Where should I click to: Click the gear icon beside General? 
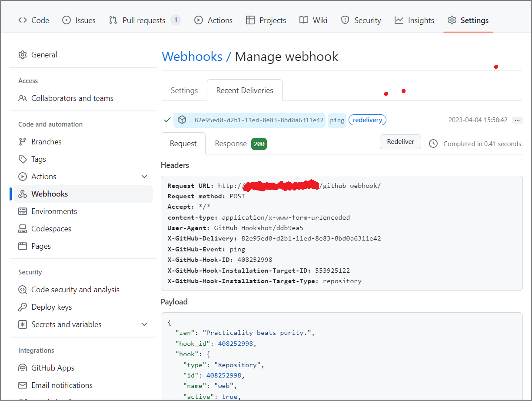[22, 55]
